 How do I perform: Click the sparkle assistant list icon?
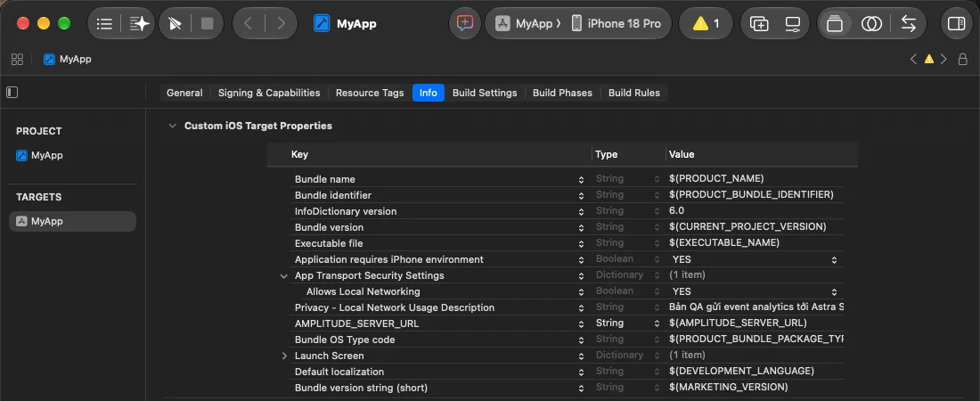click(x=139, y=24)
